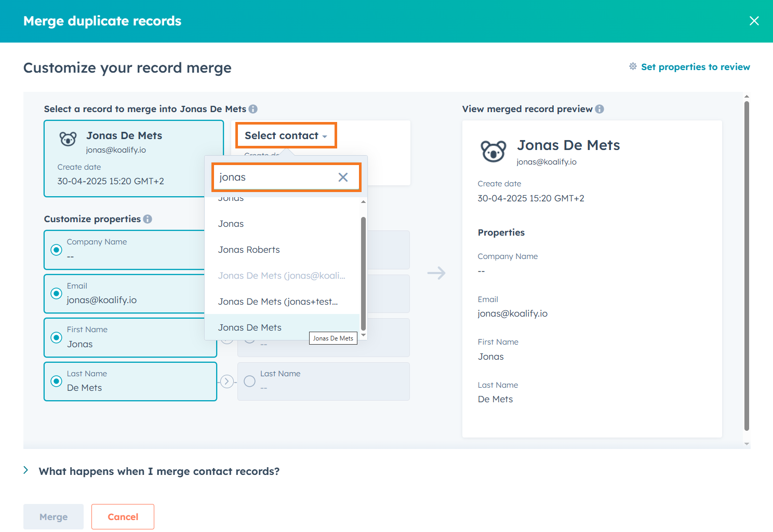Close the Merge duplicate records dialog
Screen dimensions: 773x532
click(754, 21)
